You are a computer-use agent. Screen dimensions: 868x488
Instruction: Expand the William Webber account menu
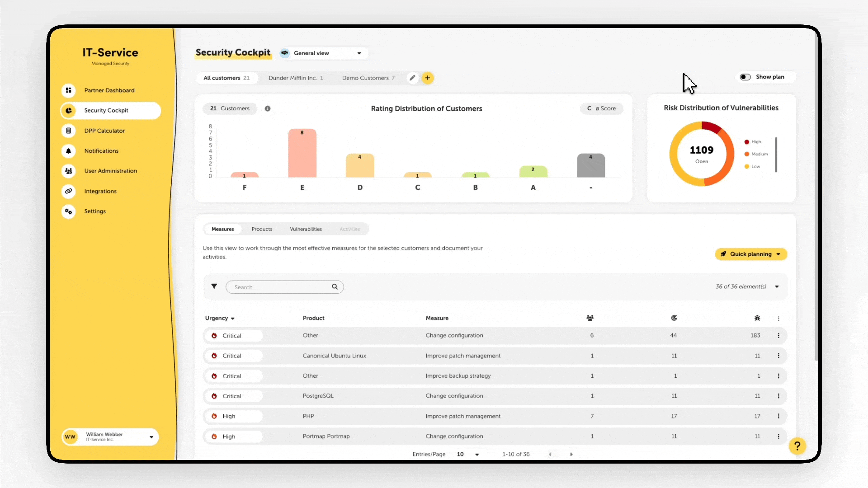pyautogui.click(x=151, y=437)
